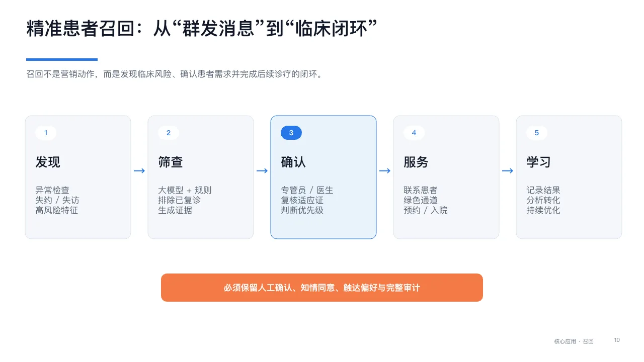The image size is (644, 362).
Task: Select the 服务 step heading
Action: [416, 162]
